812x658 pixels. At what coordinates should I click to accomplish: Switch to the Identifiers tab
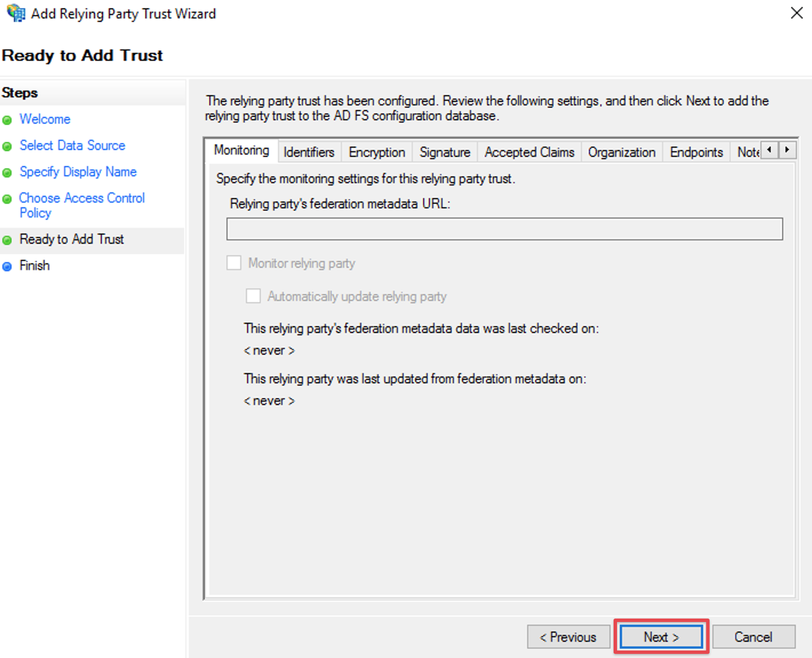click(x=309, y=152)
